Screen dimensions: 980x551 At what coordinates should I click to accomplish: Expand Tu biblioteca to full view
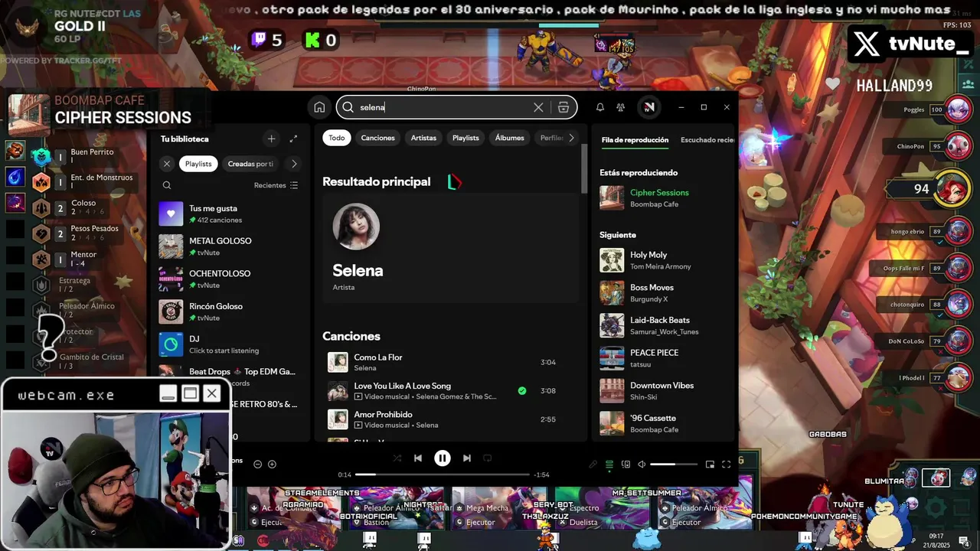pos(293,139)
